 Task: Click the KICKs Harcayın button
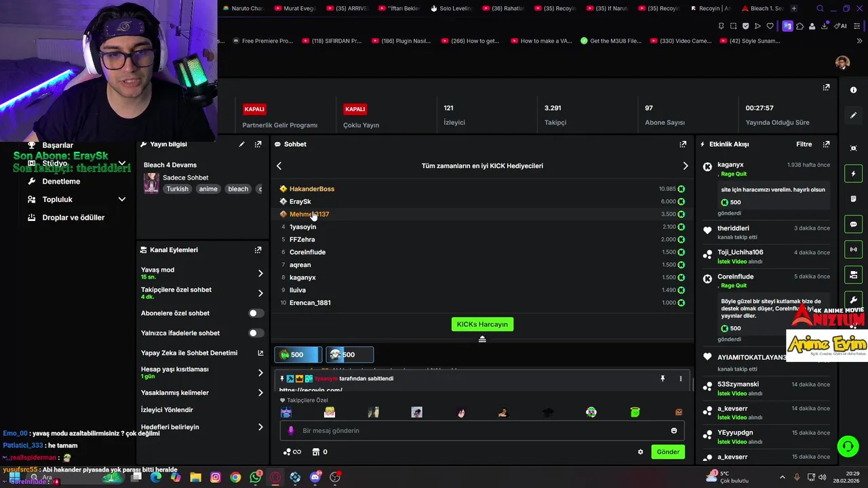tap(482, 324)
